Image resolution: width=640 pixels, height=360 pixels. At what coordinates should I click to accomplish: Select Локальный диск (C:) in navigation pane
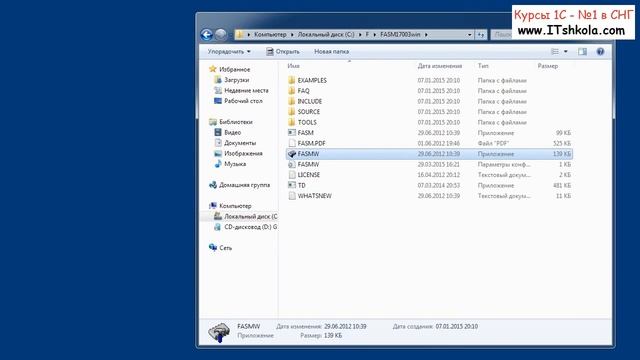coord(251,216)
